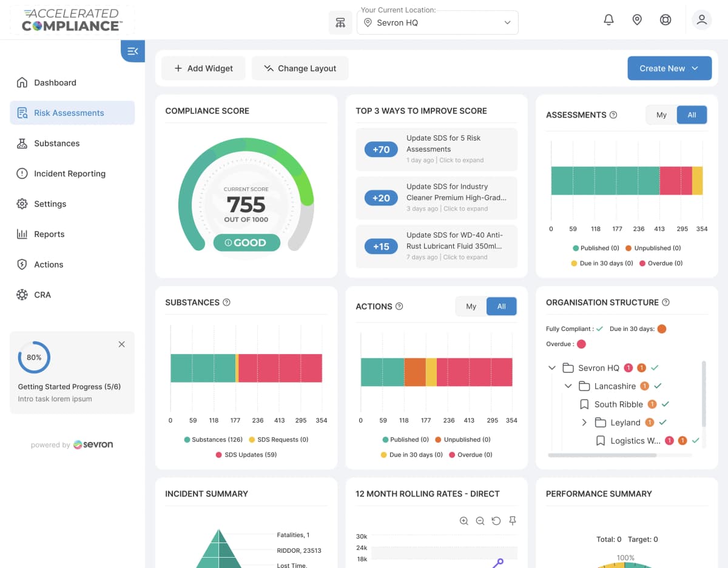This screenshot has height=568, width=728.
Task: Pin the 12 Month Rolling Rates chart
Action: (x=512, y=521)
